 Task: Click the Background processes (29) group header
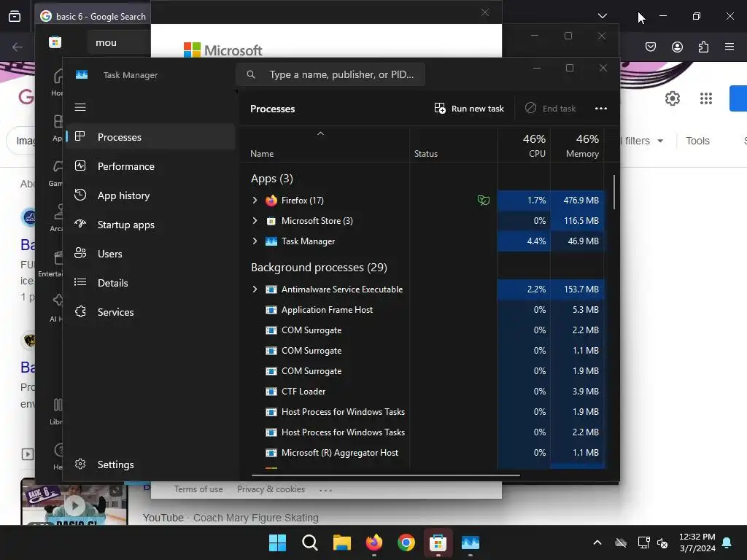click(x=319, y=267)
